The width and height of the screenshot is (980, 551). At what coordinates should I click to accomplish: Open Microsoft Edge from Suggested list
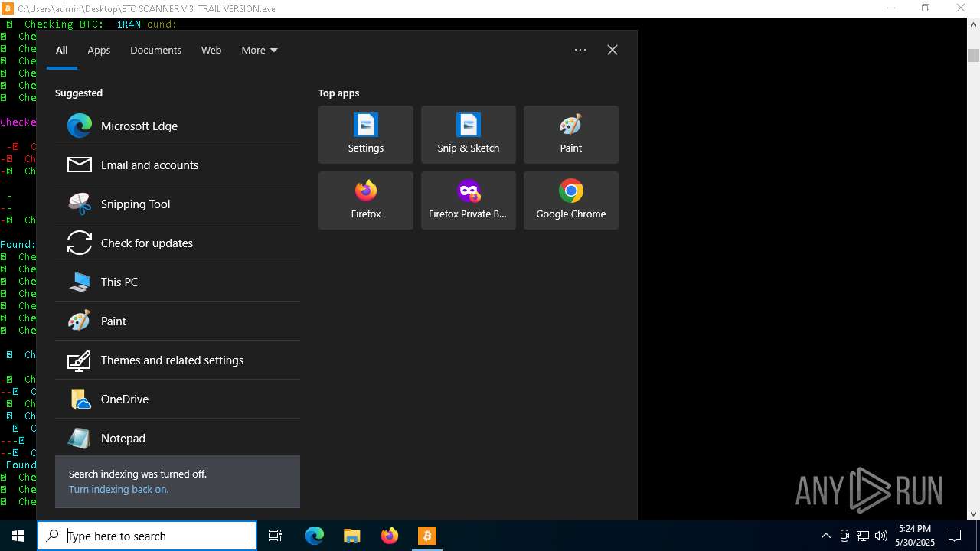point(178,126)
